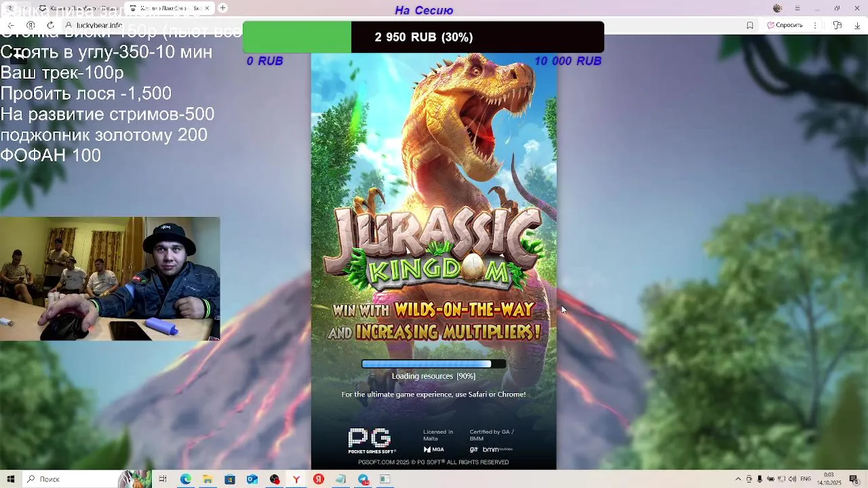
Task: Open the Yandex home button in toolbar
Action: coord(30,25)
